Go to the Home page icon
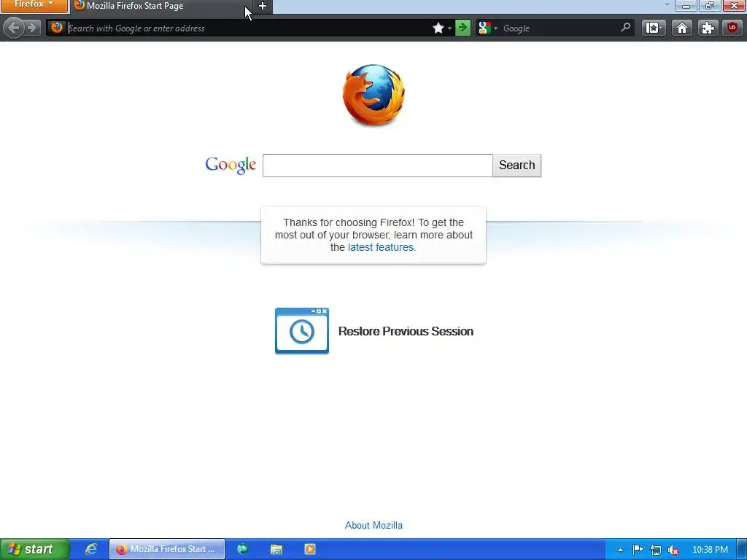Screen dimensions: 747x560 pyautogui.click(x=682, y=28)
